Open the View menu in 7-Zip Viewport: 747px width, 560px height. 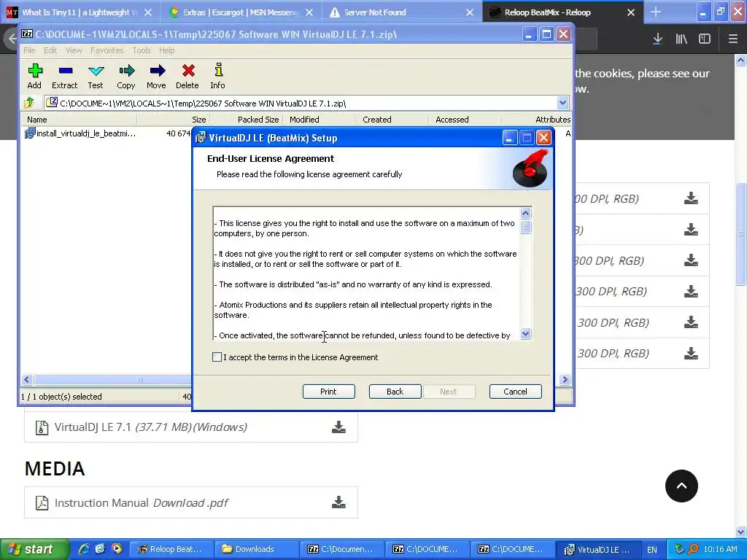tap(74, 50)
